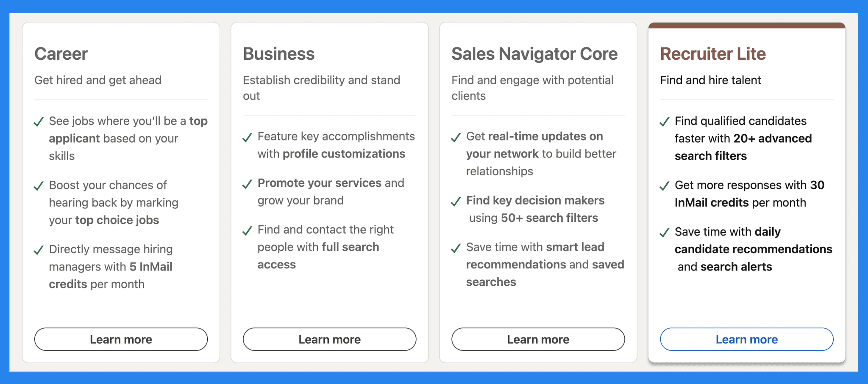Click the checkmark beside 'real-time updates' feature
The image size is (868, 384).
click(x=456, y=137)
